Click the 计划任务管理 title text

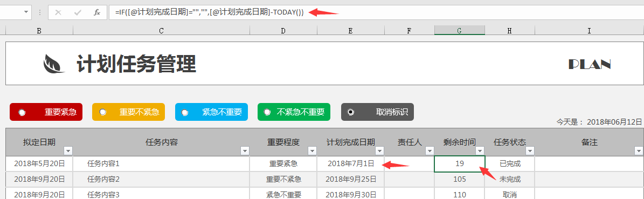pos(136,64)
